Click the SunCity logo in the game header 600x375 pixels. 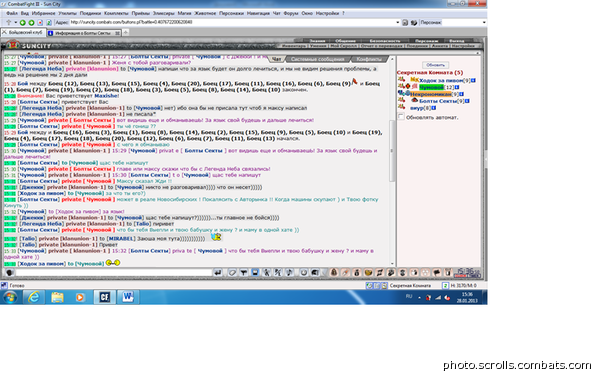coord(29,46)
